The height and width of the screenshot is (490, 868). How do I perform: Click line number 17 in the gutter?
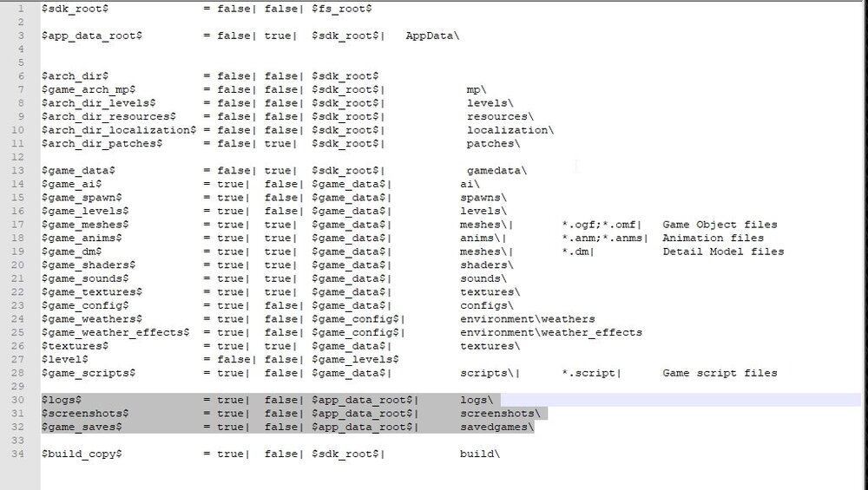click(19, 225)
